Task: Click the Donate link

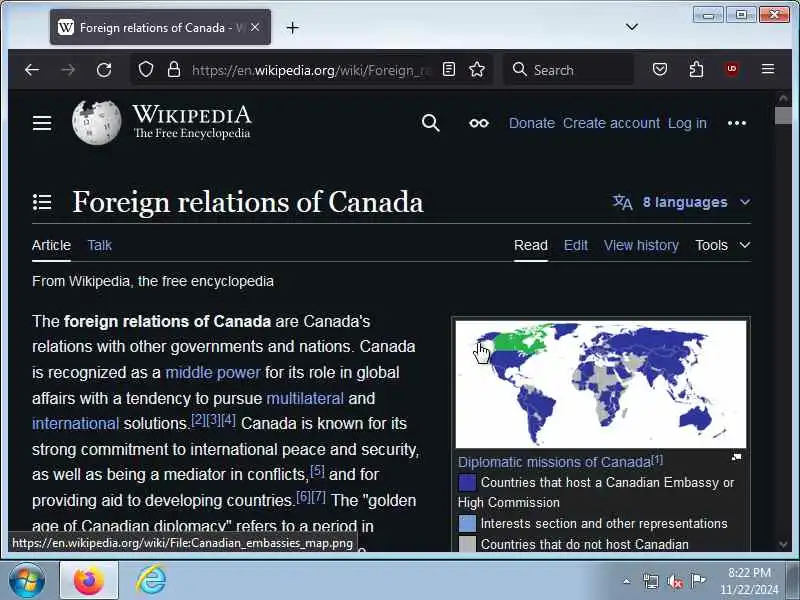Action: 532,123
